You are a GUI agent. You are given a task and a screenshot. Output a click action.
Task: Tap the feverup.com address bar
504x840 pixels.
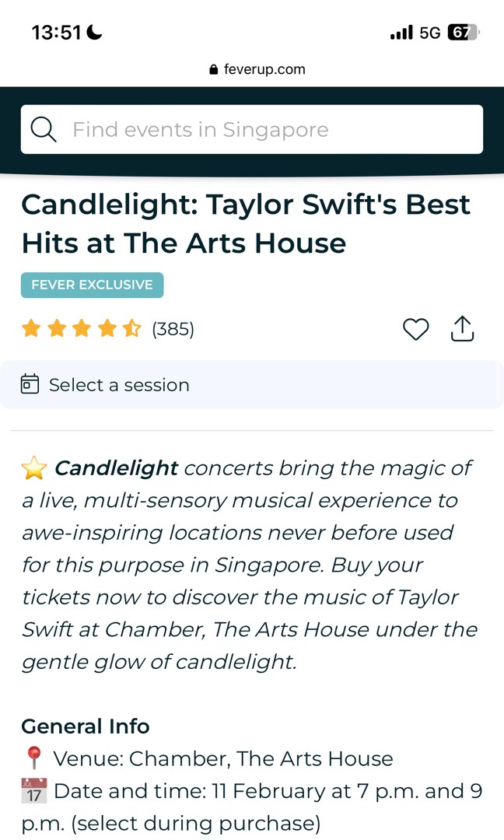[x=258, y=69]
